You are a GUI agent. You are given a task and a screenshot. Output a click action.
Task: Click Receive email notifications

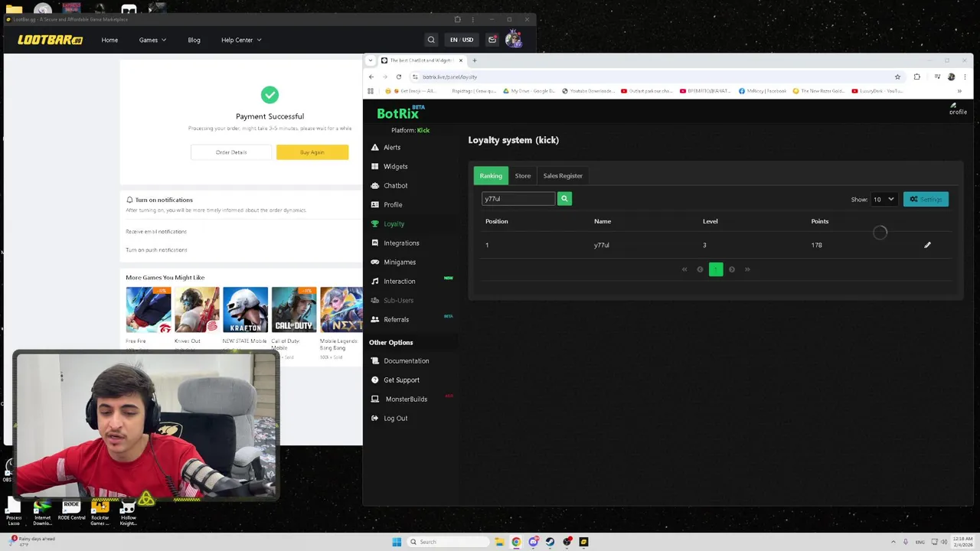156,231
